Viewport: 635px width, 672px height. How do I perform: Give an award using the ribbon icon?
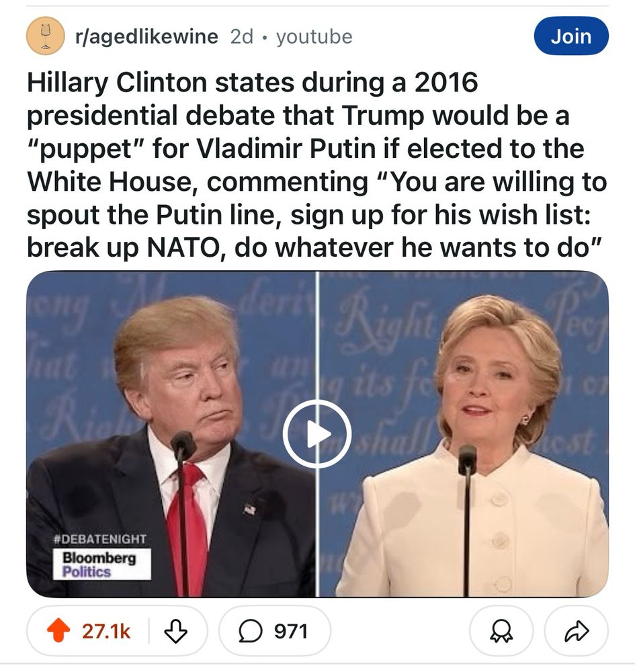(x=501, y=631)
